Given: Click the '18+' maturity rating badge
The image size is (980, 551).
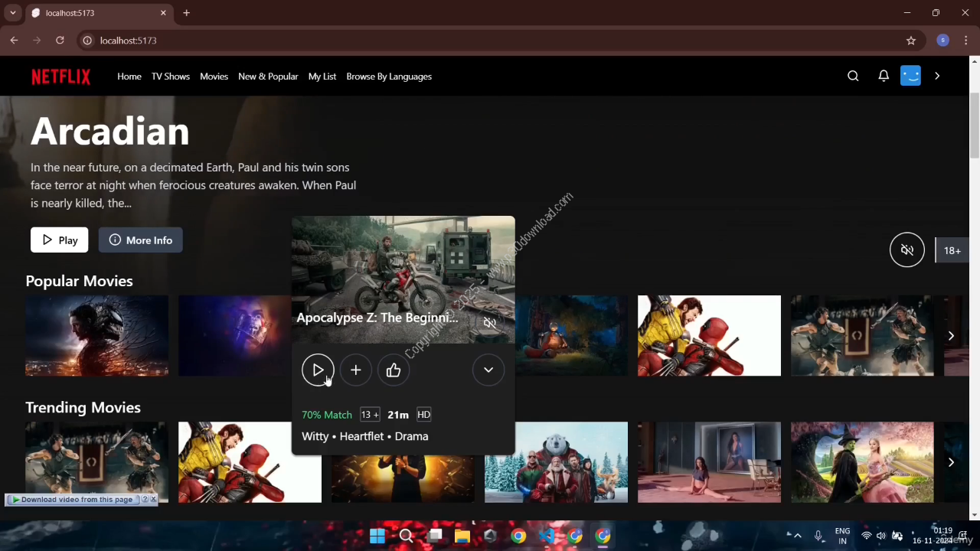Looking at the screenshot, I should 952,250.
